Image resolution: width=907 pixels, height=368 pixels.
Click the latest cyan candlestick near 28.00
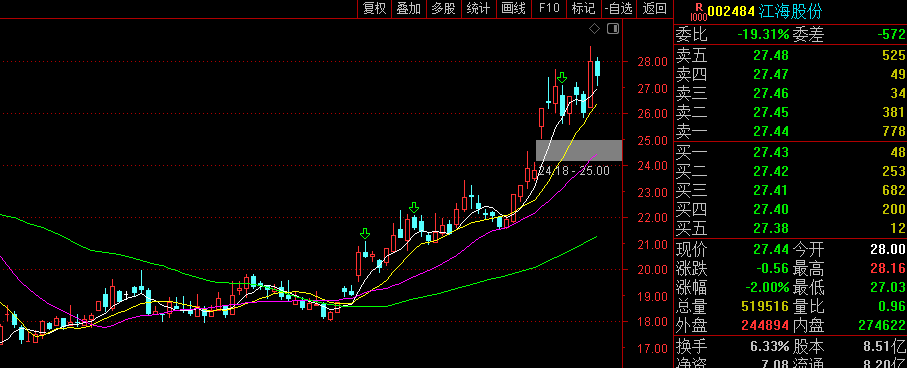[x=598, y=68]
